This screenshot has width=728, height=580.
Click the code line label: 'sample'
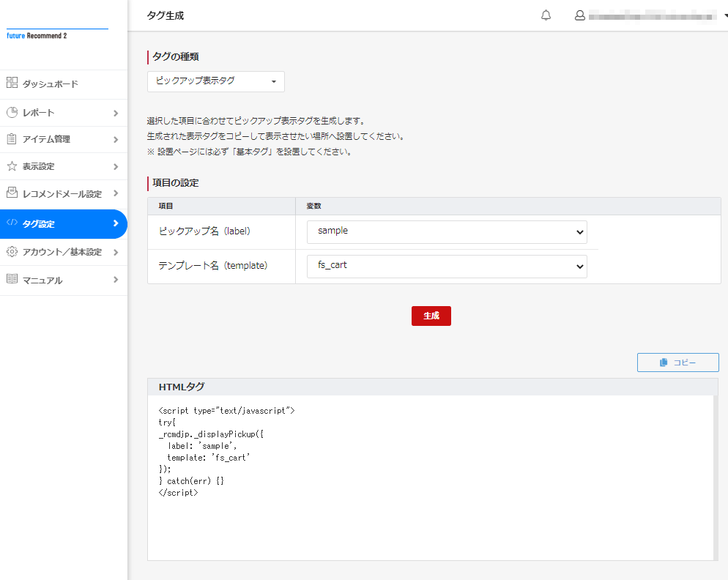[202, 446]
